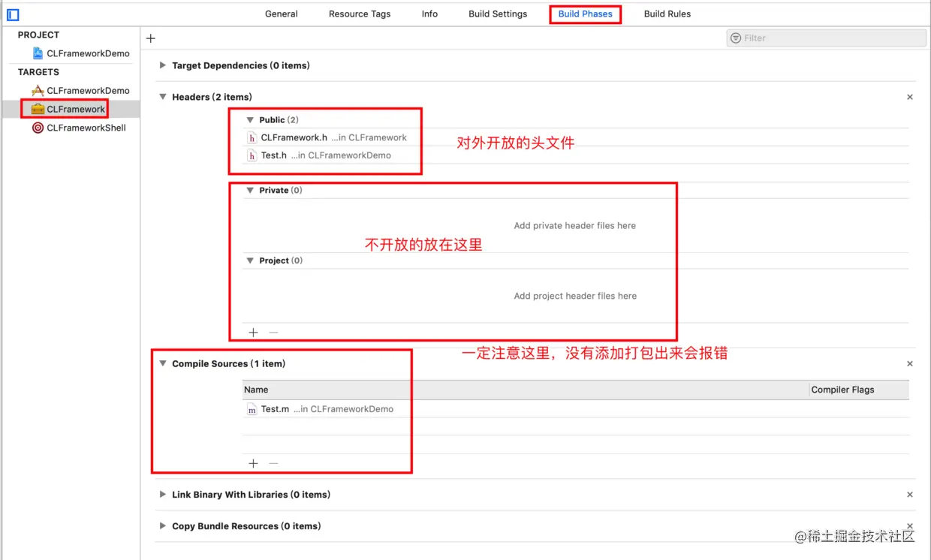Image resolution: width=931 pixels, height=560 pixels.
Task: Expand Target Dependencies section
Action: 162,65
